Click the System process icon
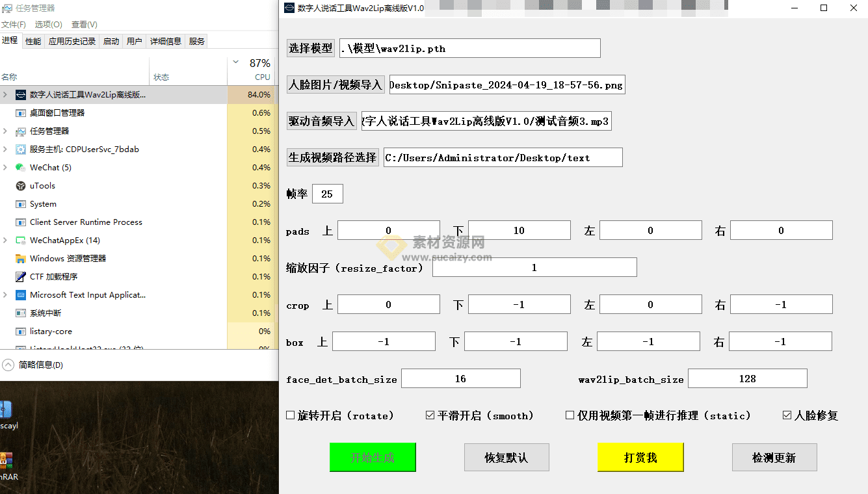The image size is (868, 494). point(21,203)
